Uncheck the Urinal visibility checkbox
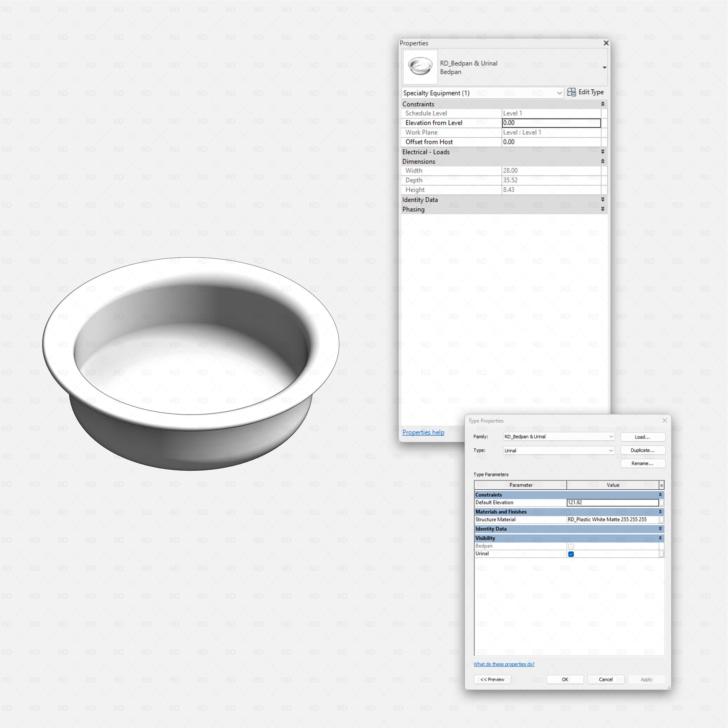 (571, 554)
